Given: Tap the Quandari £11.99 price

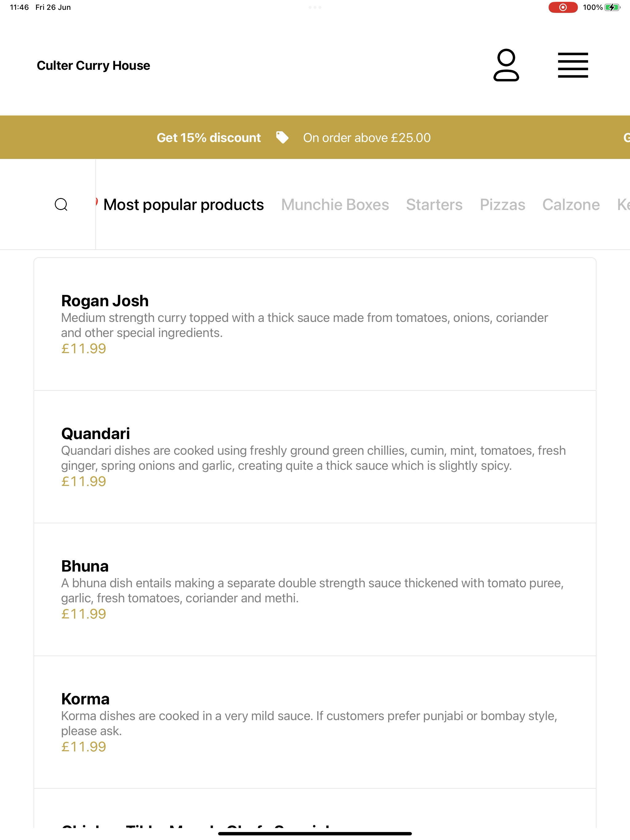Looking at the screenshot, I should pyautogui.click(x=84, y=481).
